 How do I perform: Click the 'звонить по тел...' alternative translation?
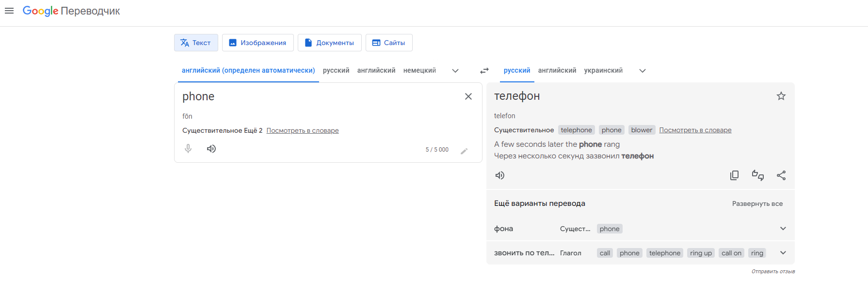click(524, 253)
